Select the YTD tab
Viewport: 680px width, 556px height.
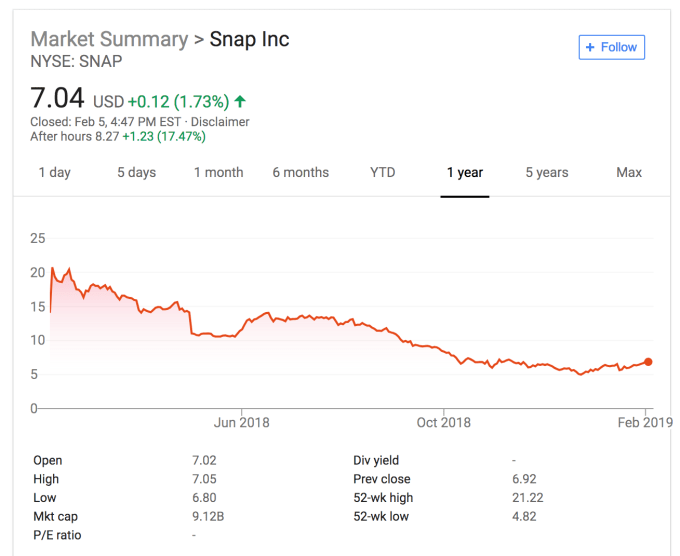point(382,173)
